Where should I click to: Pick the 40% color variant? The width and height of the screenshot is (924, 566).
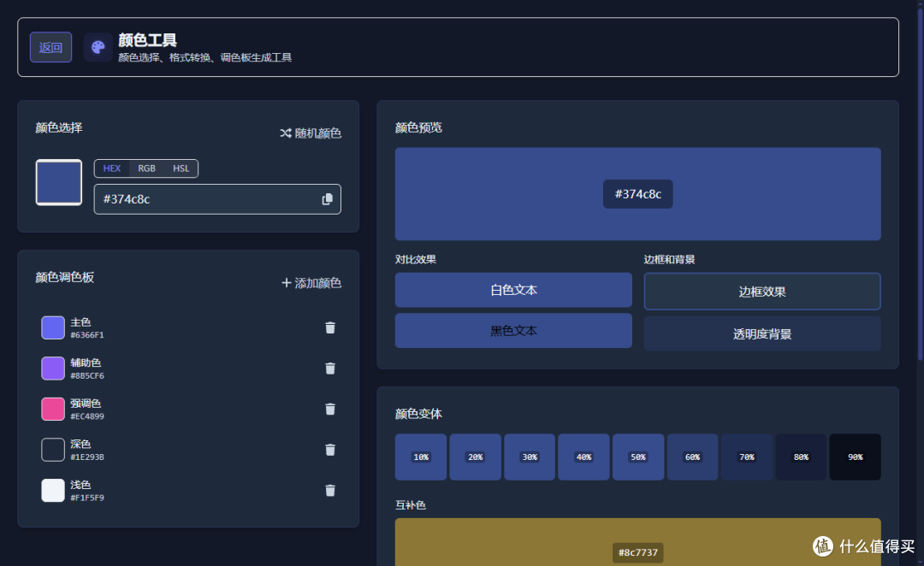[583, 457]
